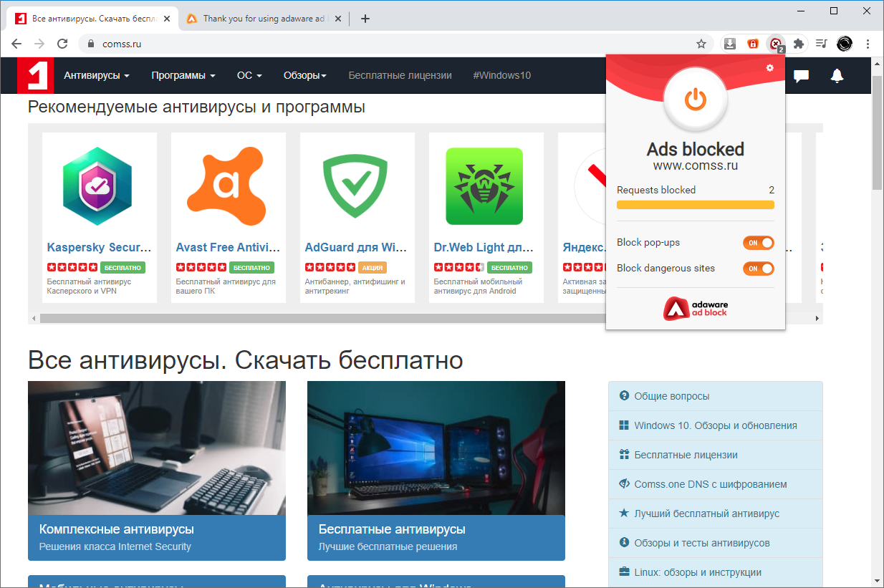Bookmark this page with the star icon
This screenshot has height=588, width=884.
click(701, 44)
